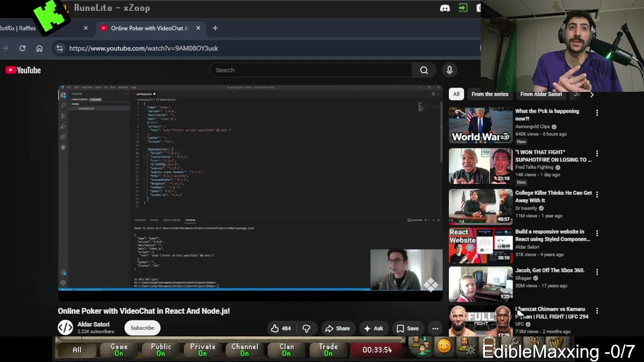
Task: Toggle the Clan chat filter
Action: tap(287, 350)
